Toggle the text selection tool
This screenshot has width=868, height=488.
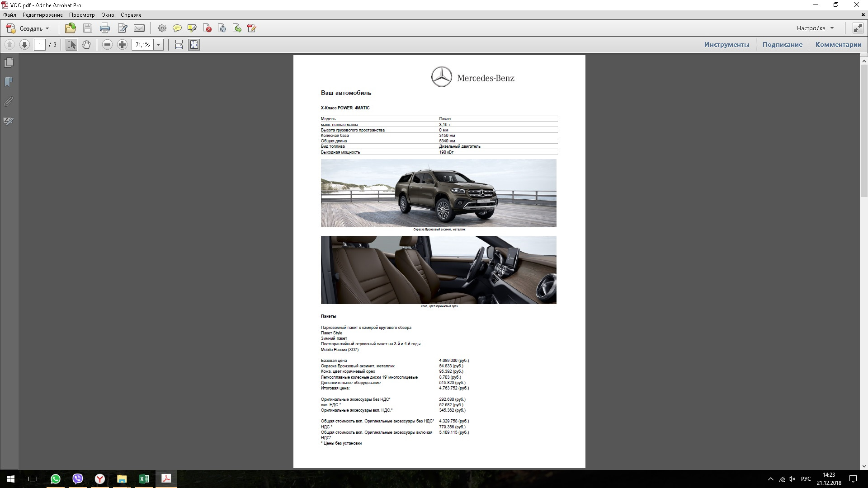pyautogui.click(x=71, y=45)
